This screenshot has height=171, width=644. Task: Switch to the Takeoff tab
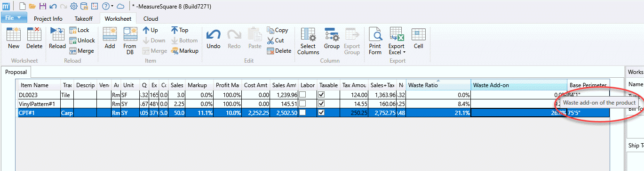pos(84,19)
